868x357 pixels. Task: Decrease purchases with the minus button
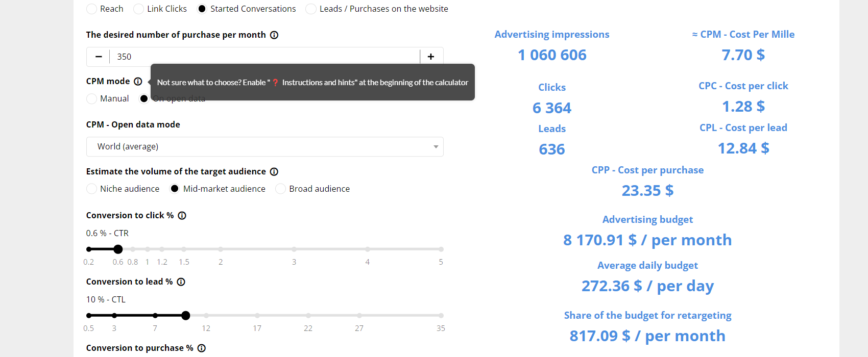click(x=99, y=57)
